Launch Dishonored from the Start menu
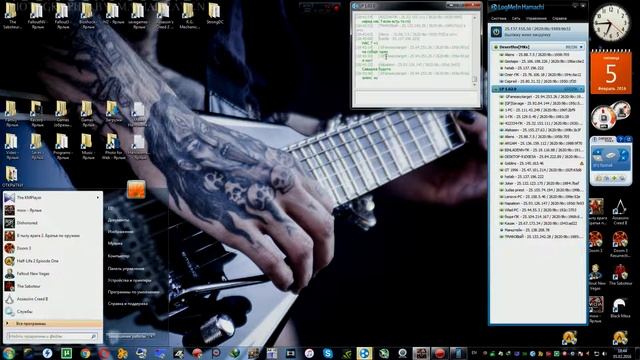This screenshot has height=360, width=640. click(53, 223)
